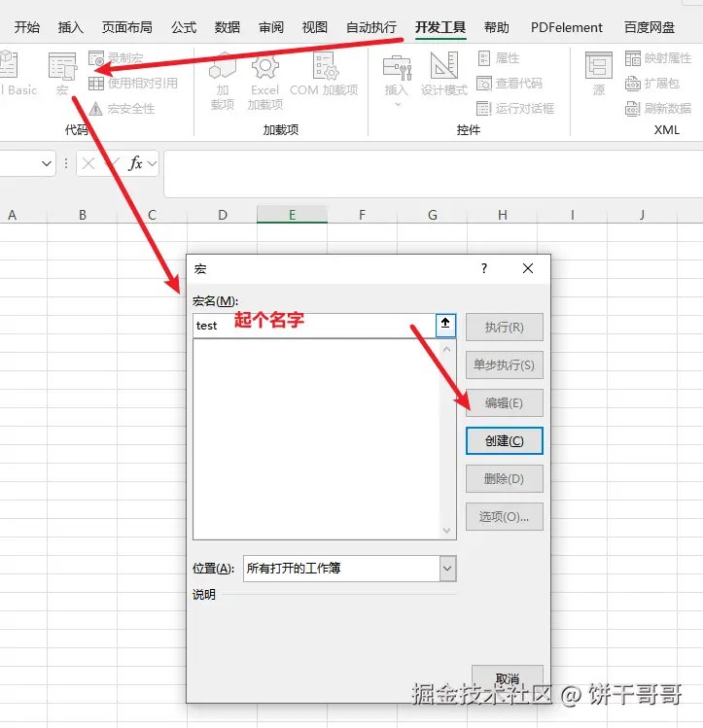Open the Visual Basic editor button
Image resolution: width=703 pixels, height=728 pixels.
(18, 74)
